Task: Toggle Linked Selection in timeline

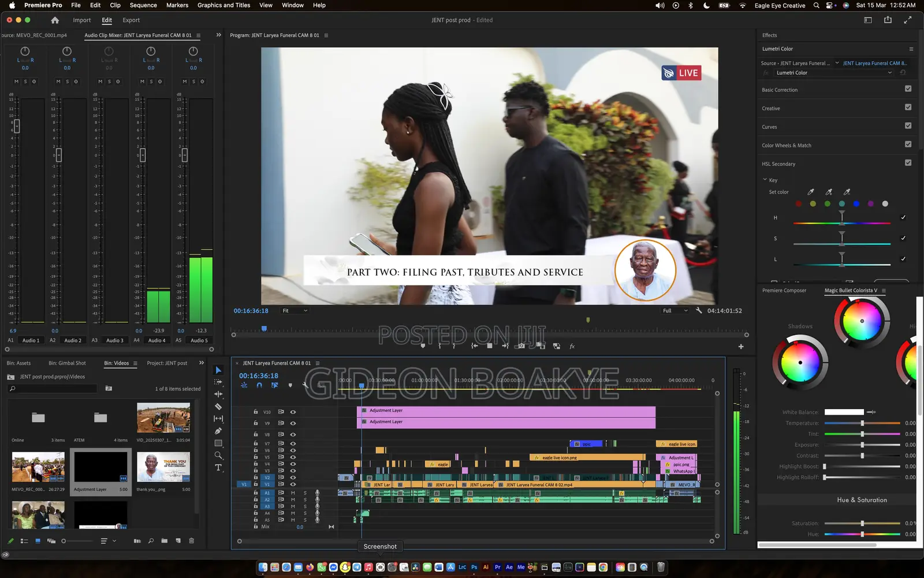Action: [275, 385]
